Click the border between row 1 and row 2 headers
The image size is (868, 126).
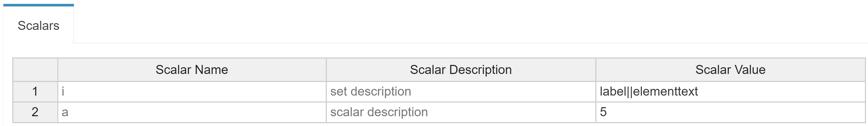[x=35, y=102]
